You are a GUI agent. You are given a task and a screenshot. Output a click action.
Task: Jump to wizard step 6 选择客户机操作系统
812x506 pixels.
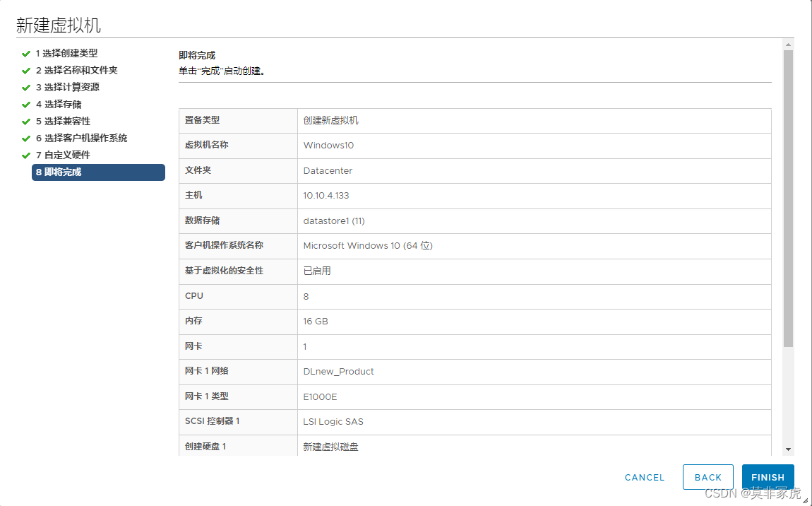81,138
